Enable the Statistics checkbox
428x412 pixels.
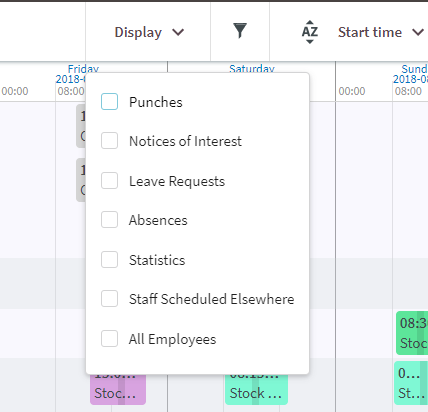[109, 260]
